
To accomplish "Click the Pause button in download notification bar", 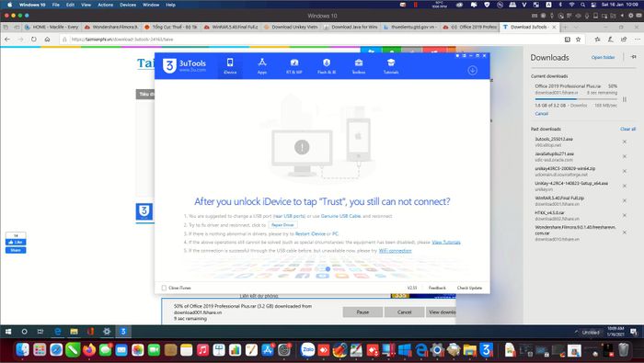I will click(362, 312).
